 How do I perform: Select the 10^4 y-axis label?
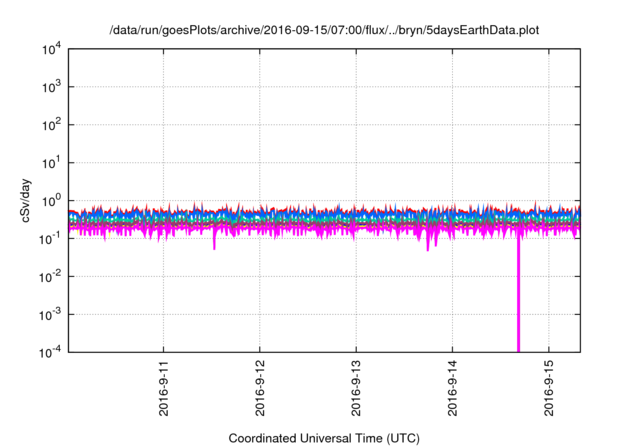point(52,50)
